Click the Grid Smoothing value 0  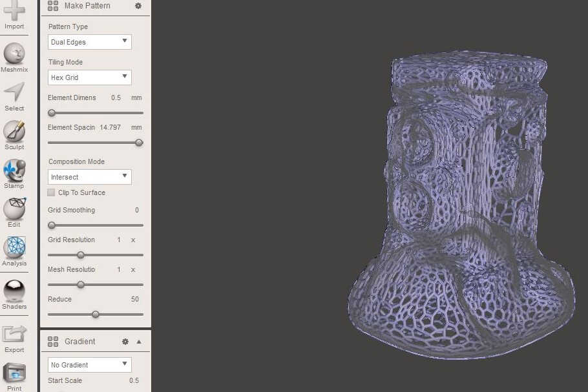(137, 210)
